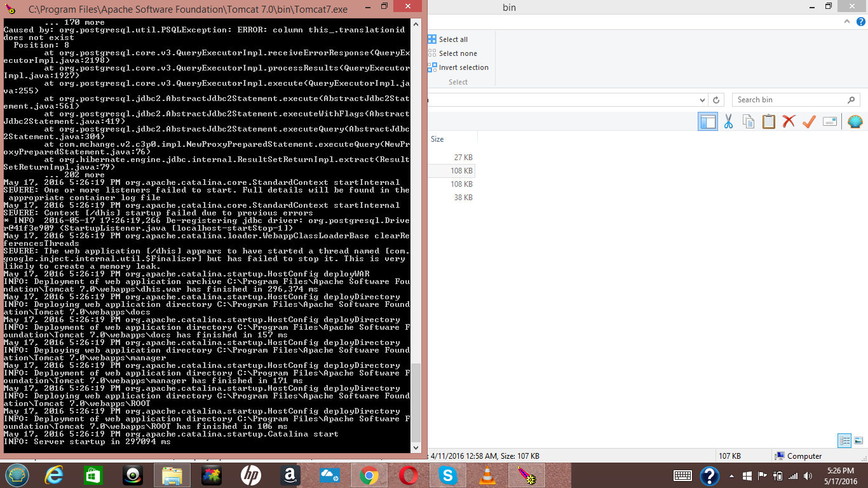Click the Copy icon in Explorer toolbar
Viewport: 868px width, 488px height.
[749, 121]
